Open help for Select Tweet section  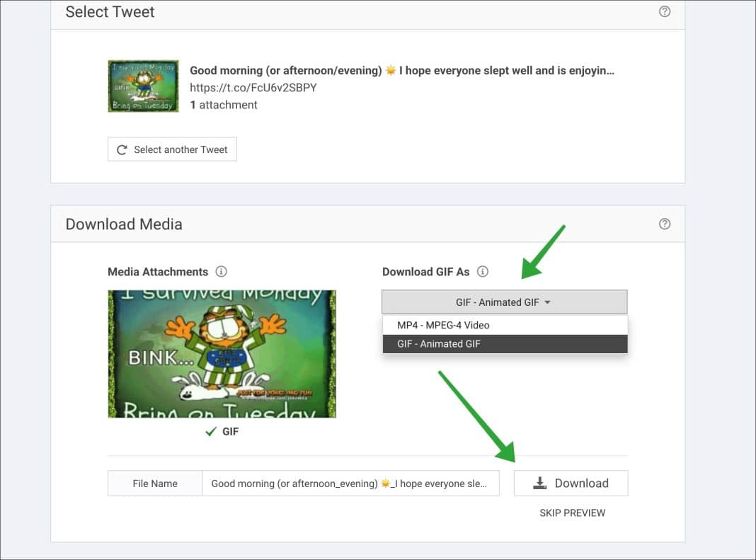(x=665, y=11)
